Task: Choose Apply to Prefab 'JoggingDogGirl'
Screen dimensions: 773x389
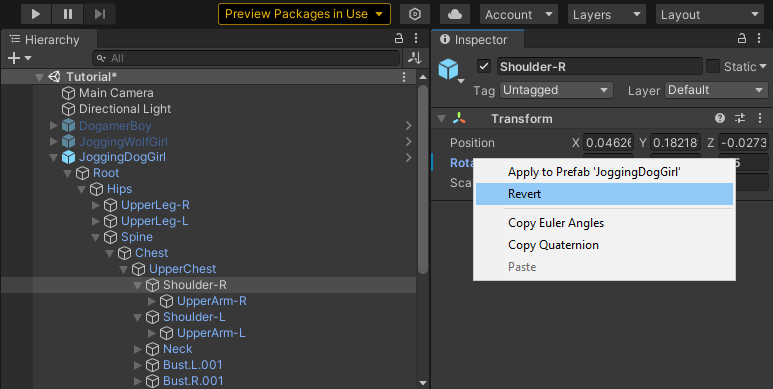Action: pos(604,172)
